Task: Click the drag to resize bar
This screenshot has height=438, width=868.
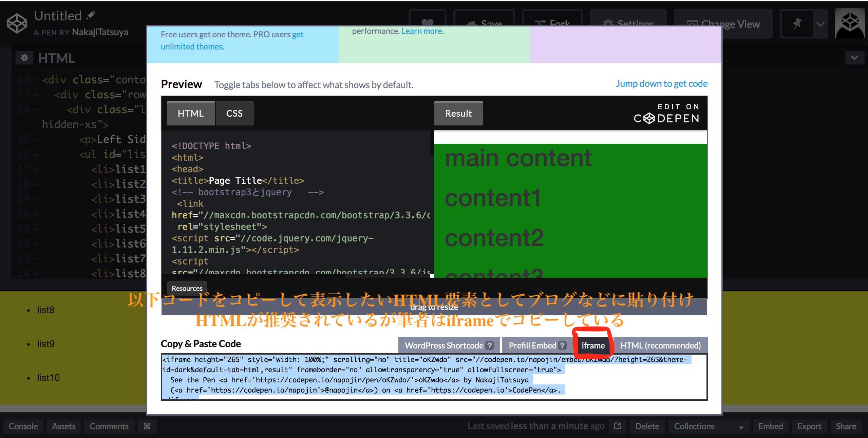Action: 434,307
